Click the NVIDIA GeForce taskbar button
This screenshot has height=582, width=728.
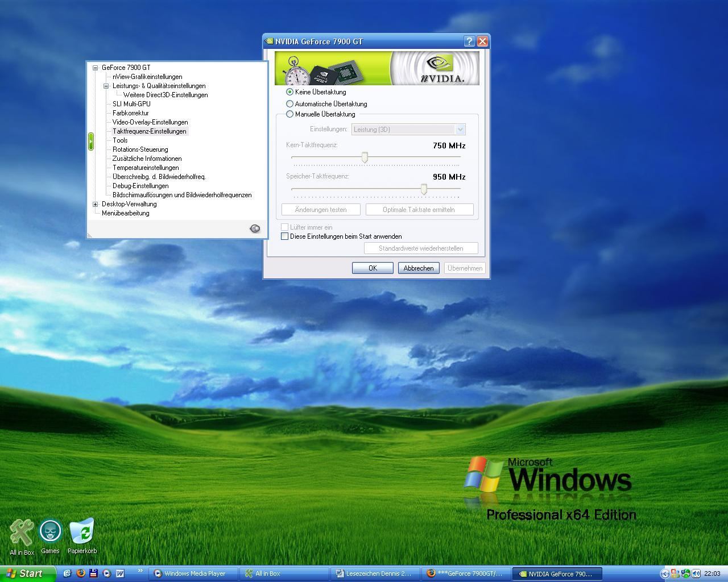coord(557,573)
